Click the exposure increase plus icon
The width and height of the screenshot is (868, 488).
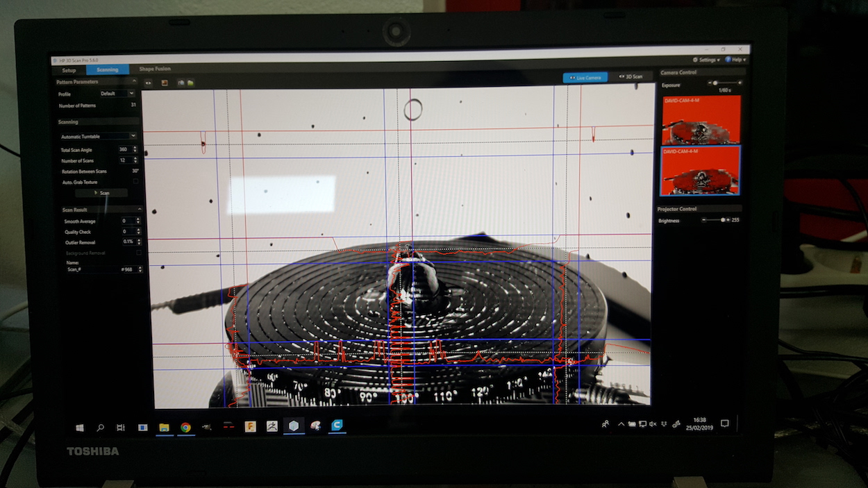point(741,83)
